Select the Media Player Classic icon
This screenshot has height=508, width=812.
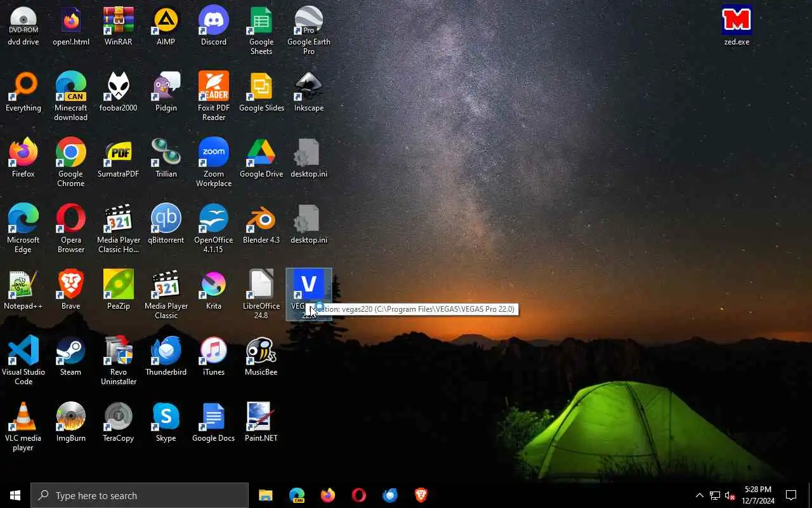(166, 295)
